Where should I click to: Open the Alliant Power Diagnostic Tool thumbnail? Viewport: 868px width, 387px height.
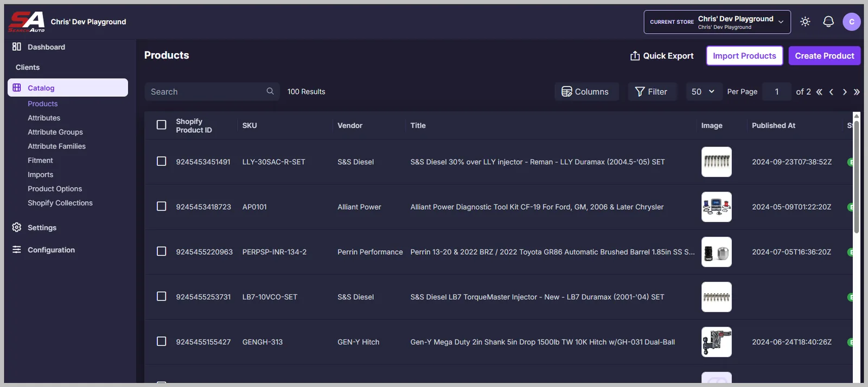(716, 207)
